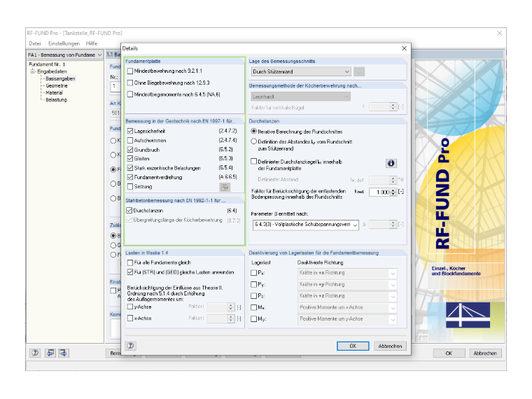This screenshot has height=399, width=532.
Task: Open Setzung settings icon button
Action: coord(225,187)
